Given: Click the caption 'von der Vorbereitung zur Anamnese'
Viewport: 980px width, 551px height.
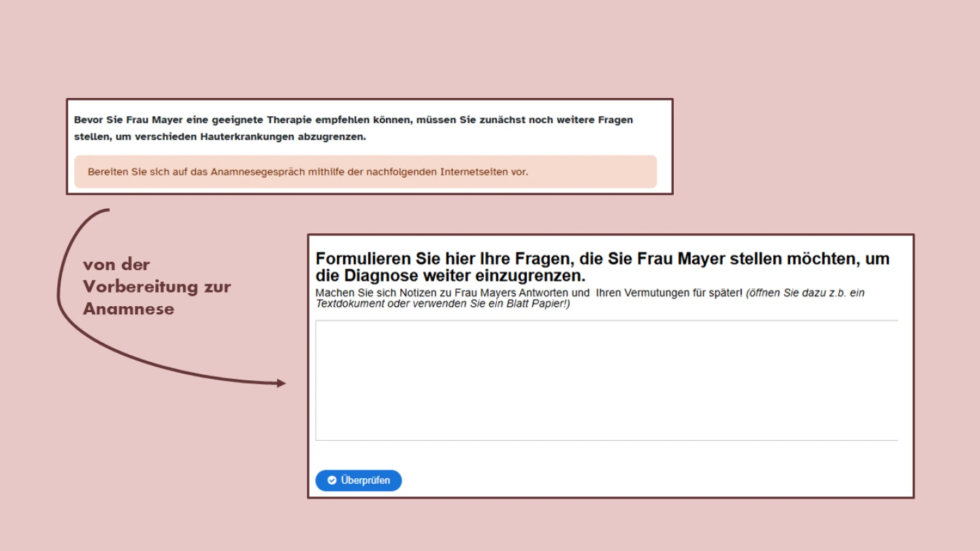Looking at the screenshot, I should point(157,286).
